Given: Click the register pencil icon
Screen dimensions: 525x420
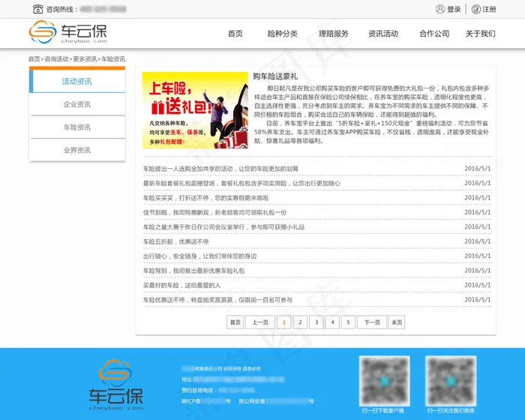Looking at the screenshot, I should pos(476,9).
